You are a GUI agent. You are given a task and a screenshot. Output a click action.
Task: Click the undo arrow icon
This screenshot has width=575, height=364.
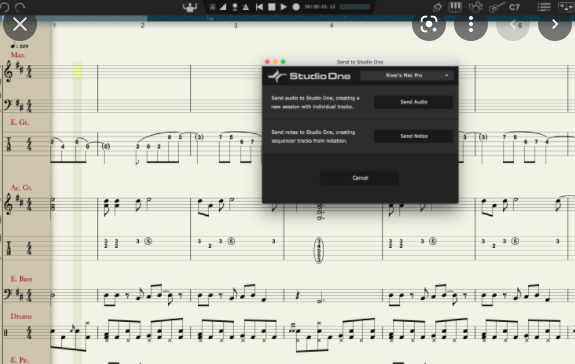coord(4,7)
